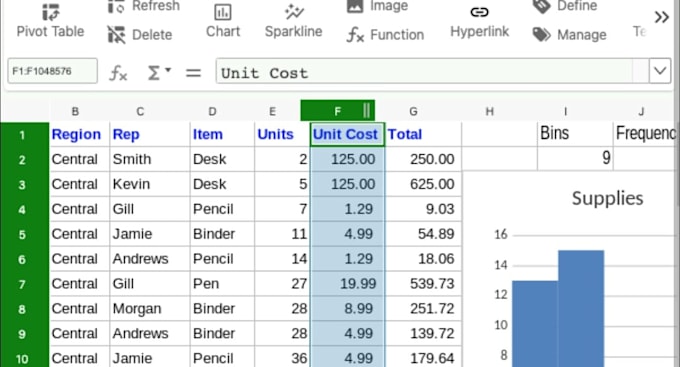Click the Define names icon

(x=541, y=6)
